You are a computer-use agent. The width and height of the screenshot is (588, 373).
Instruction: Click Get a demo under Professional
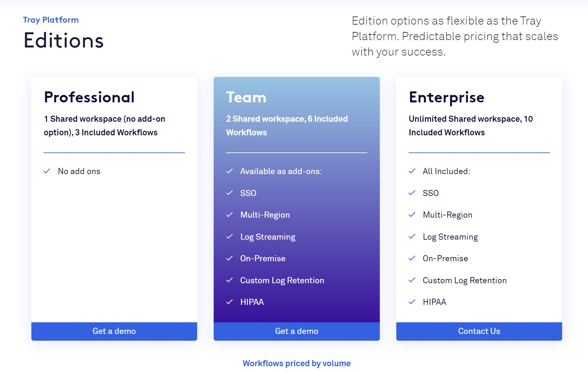coord(114,331)
